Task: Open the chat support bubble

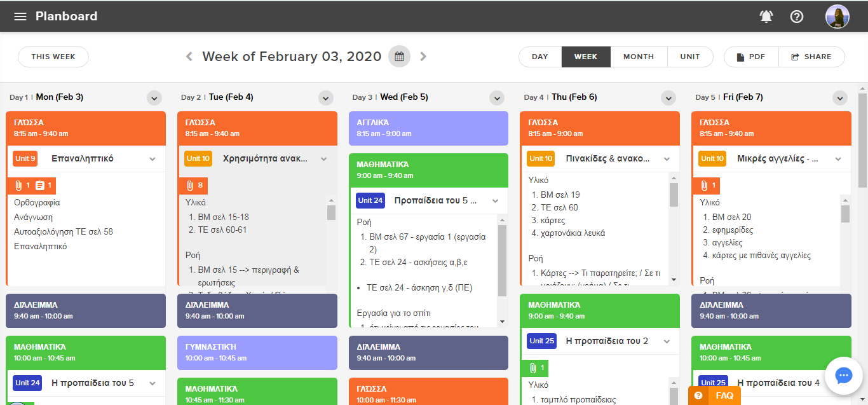Action: point(843,376)
